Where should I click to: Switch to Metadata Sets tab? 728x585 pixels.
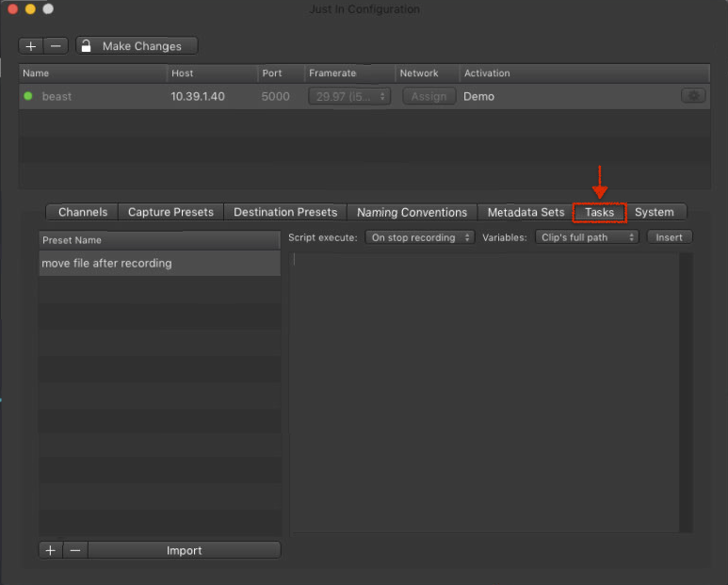526,212
